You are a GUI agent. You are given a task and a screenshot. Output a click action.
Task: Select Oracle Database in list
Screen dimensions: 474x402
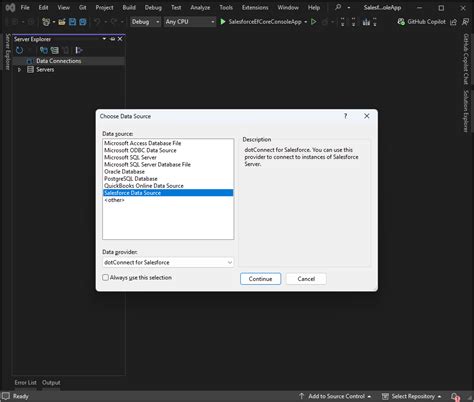coord(168,172)
